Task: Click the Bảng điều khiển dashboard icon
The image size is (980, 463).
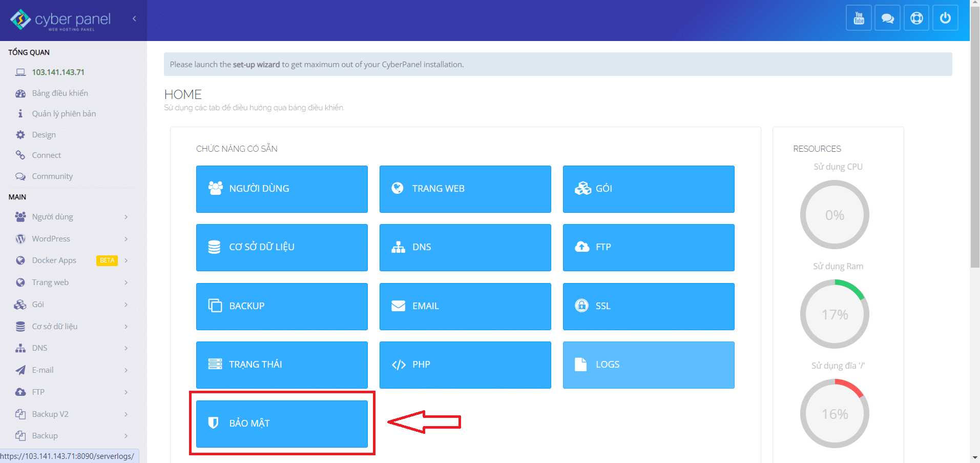Action: coord(20,93)
